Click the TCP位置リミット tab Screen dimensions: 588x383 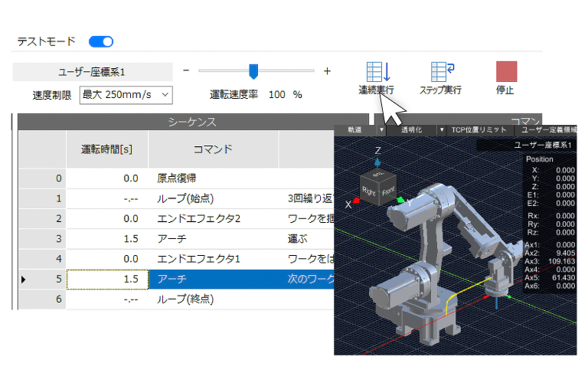tap(479, 129)
